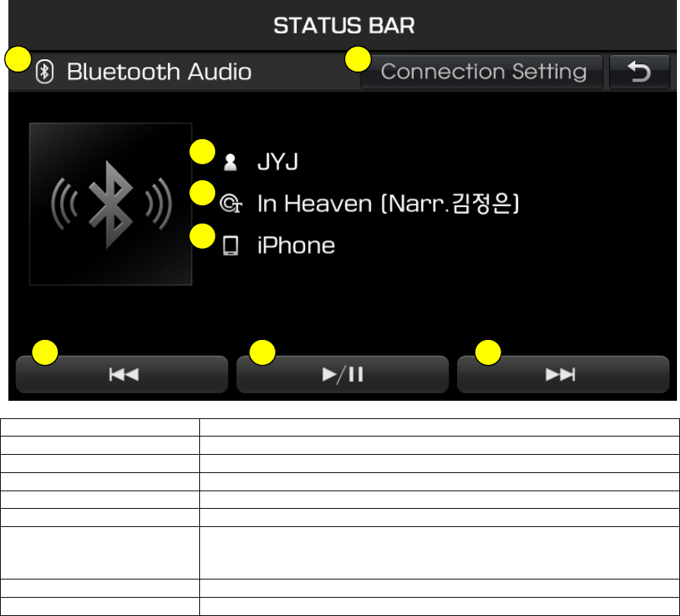
Task: Toggle play/pause for Bluetooth audio
Action: 342,374
